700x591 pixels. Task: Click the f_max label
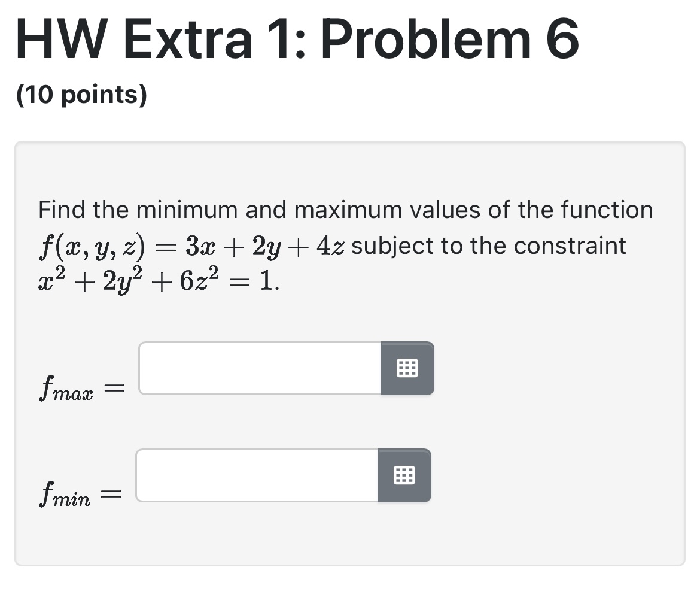pos(66,386)
